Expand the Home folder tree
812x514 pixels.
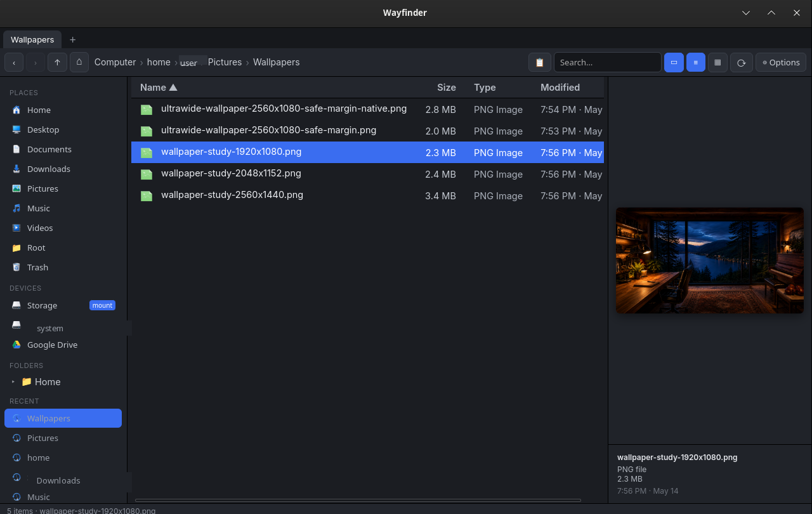coord(13,381)
